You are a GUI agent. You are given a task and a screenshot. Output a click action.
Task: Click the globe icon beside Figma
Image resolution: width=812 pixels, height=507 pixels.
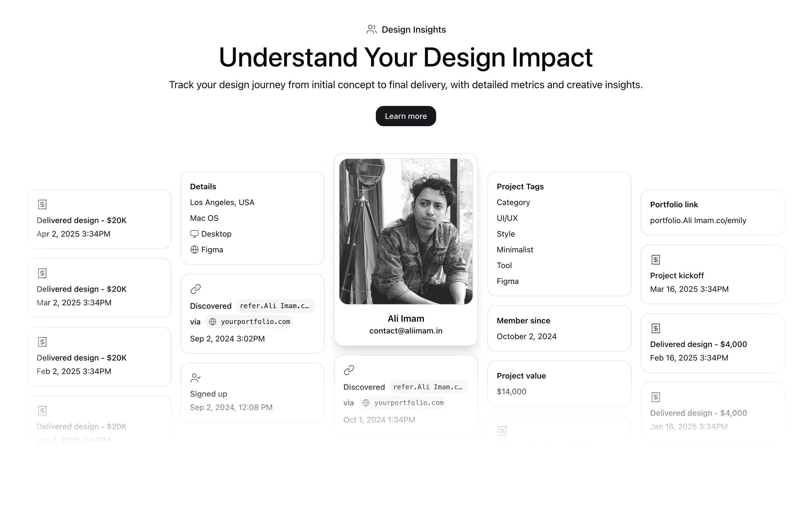[x=194, y=250]
